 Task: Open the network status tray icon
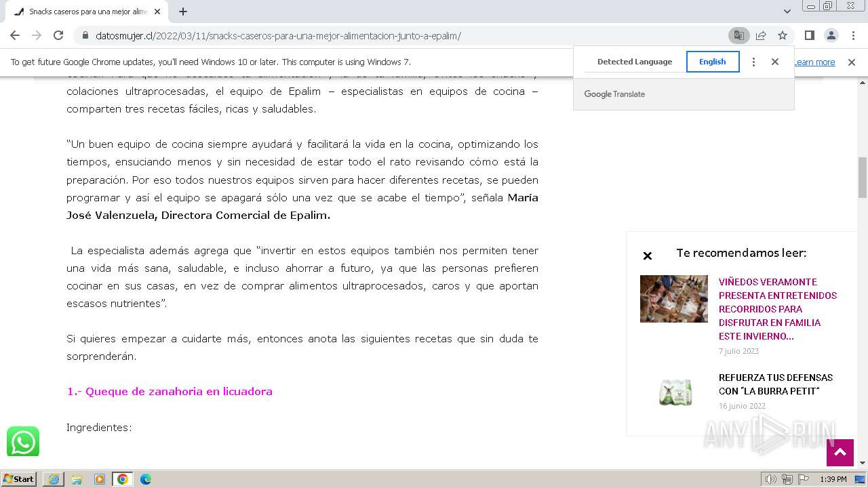point(787,479)
